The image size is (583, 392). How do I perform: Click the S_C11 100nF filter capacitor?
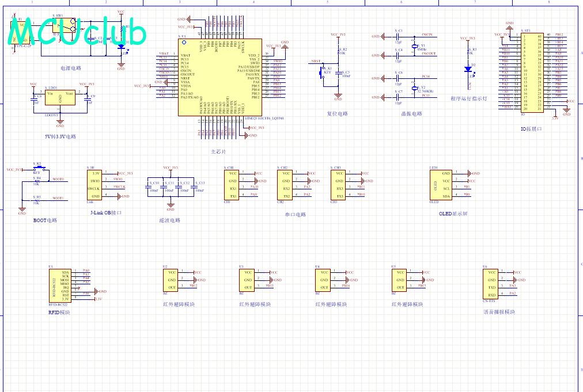163,187
